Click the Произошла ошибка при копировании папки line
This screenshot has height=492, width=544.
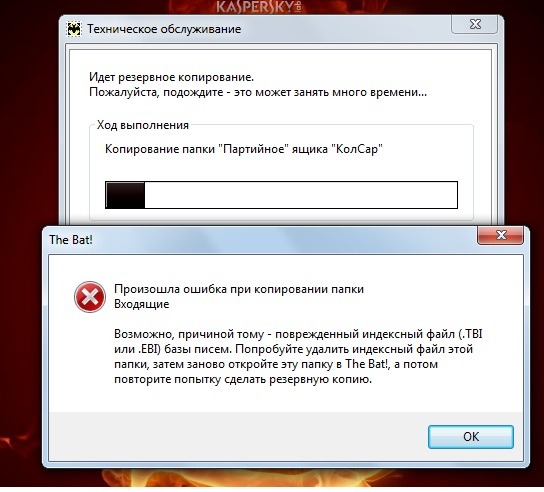[239, 289]
